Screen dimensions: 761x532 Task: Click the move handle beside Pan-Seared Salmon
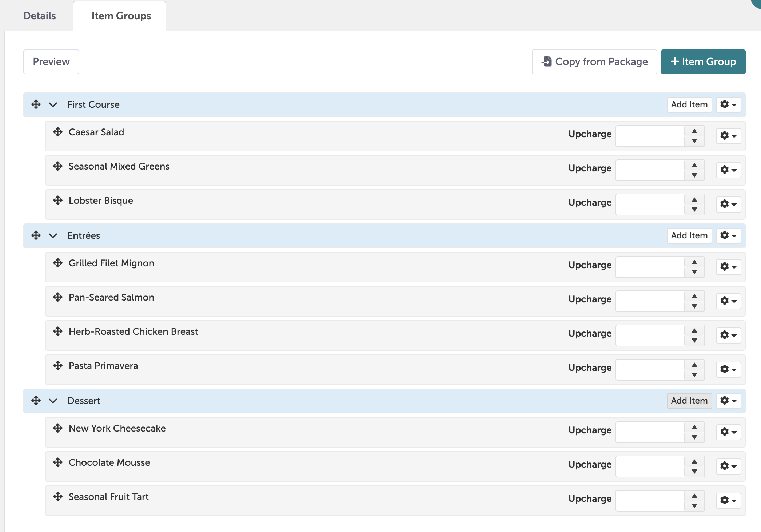[x=58, y=297]
